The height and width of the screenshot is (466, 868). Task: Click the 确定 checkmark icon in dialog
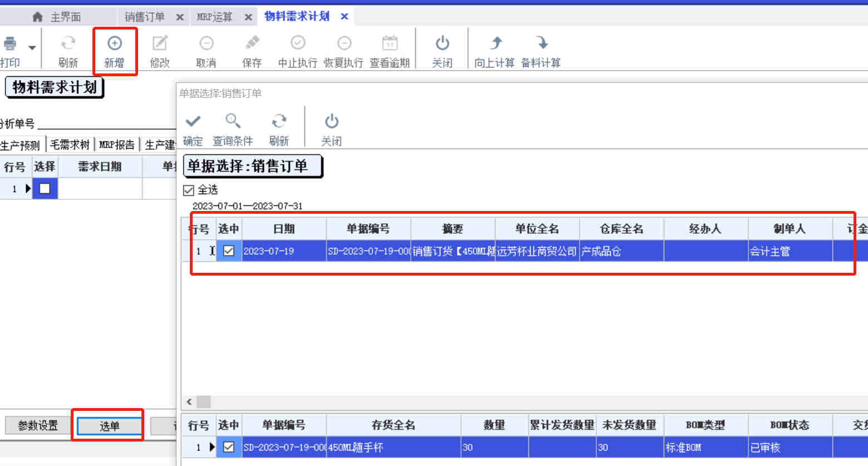(193, 121)
